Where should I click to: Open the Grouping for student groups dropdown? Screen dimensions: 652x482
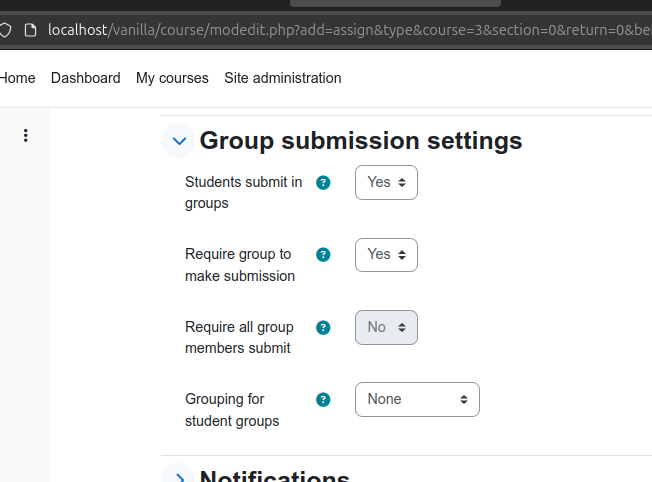click(417, 400)
